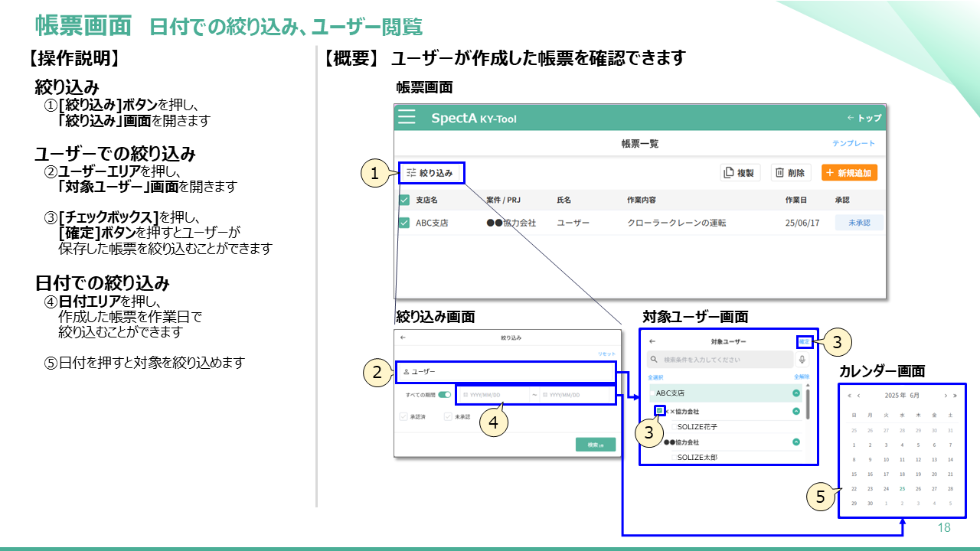Click the microphone icon beside user search
Viewport: 980px width, 551px height.
tap(802, 360)
